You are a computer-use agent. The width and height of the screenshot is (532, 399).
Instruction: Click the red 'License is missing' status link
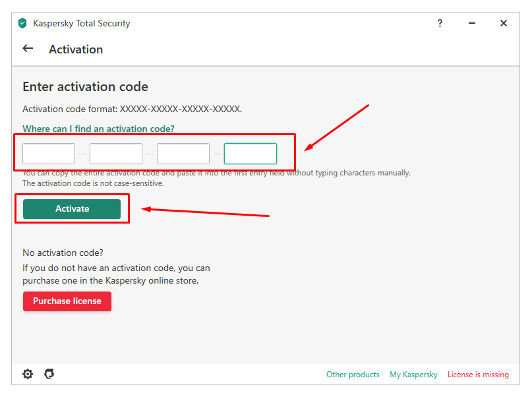478,375
